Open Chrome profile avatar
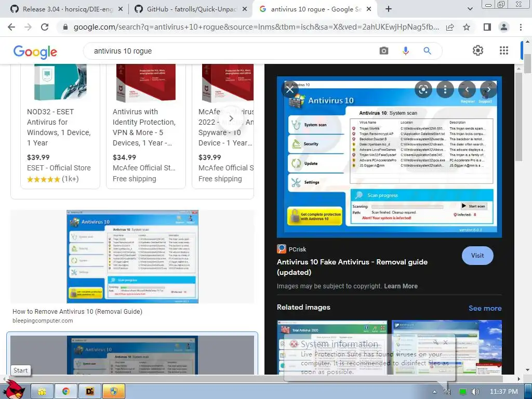This screenshot has width=532, height=399. pos(504,27)
